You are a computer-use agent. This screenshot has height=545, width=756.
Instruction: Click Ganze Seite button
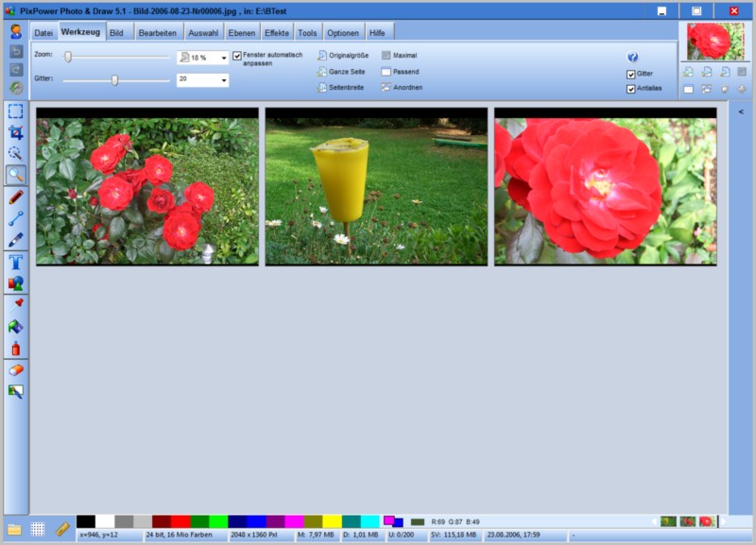click(341, 72)
